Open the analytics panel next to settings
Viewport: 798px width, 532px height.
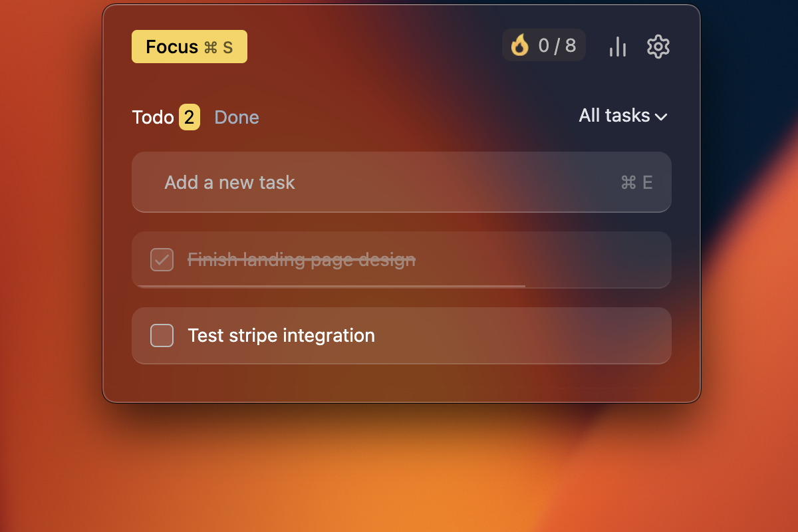617,47
